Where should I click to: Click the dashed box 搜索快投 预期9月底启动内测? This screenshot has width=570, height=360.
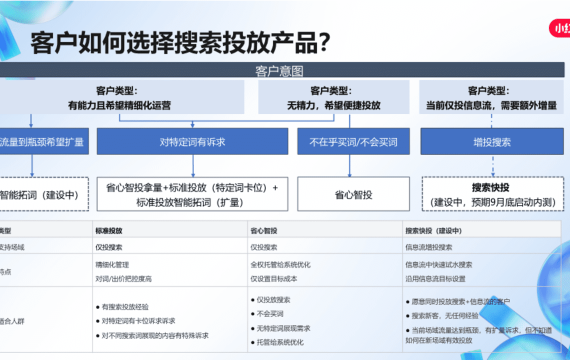point(493,194)
